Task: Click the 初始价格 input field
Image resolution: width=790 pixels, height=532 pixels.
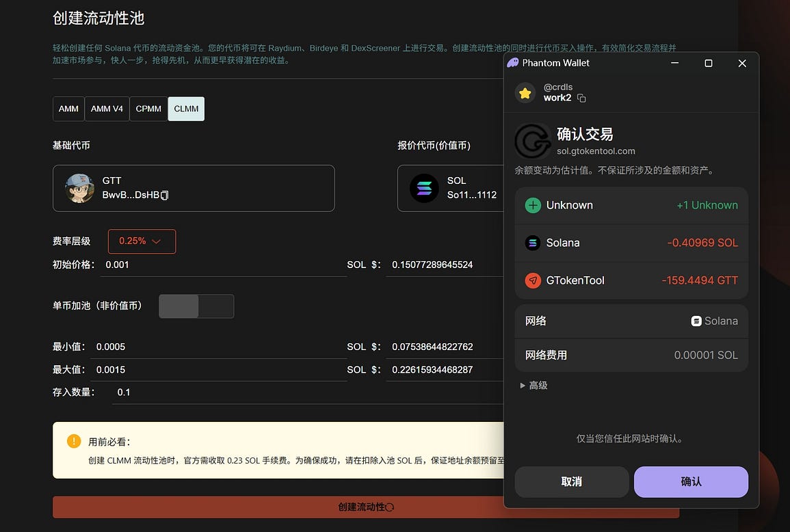Action: (x=223, y=265)
